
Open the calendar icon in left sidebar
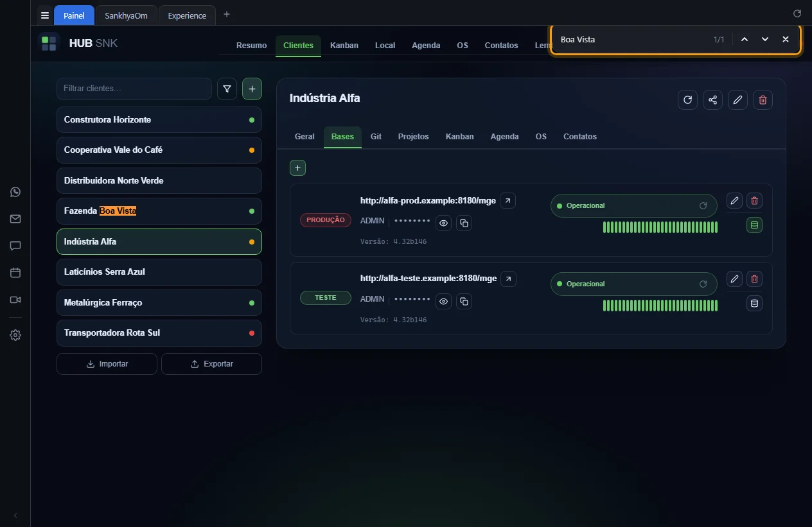[15, 273]
